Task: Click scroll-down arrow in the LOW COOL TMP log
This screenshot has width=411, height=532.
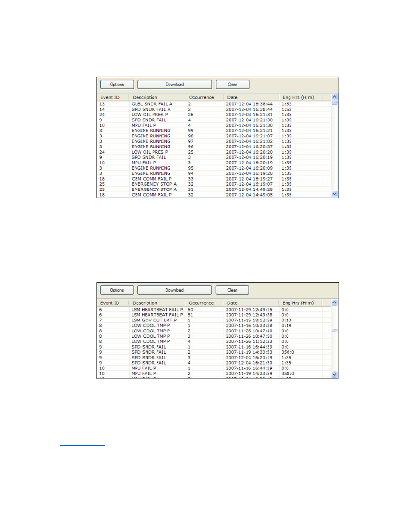Action: [x=334, y=375]
